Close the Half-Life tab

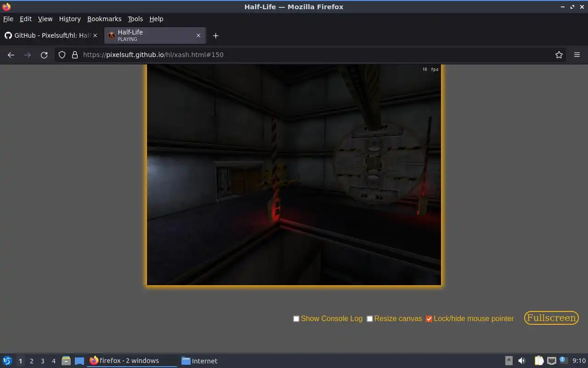(198, 35)
